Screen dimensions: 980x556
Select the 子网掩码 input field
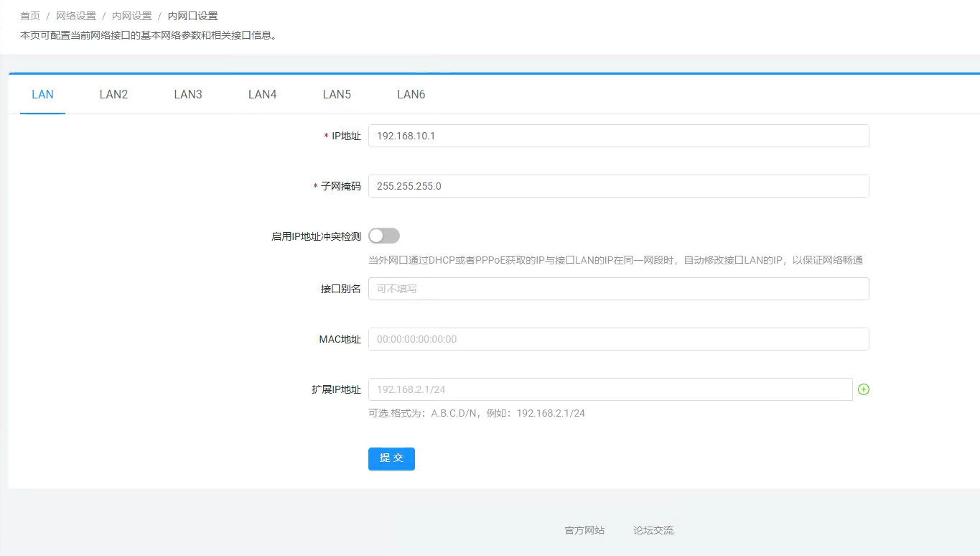pos(617,185)
